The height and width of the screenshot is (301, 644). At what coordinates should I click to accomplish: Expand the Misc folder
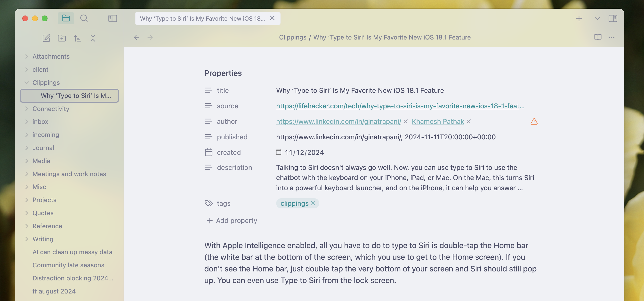click(26, 187)
